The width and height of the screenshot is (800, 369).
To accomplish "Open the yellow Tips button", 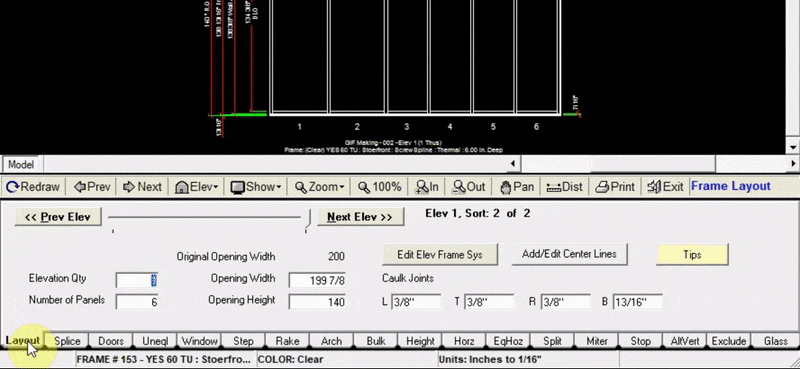I will pos(692,254).
